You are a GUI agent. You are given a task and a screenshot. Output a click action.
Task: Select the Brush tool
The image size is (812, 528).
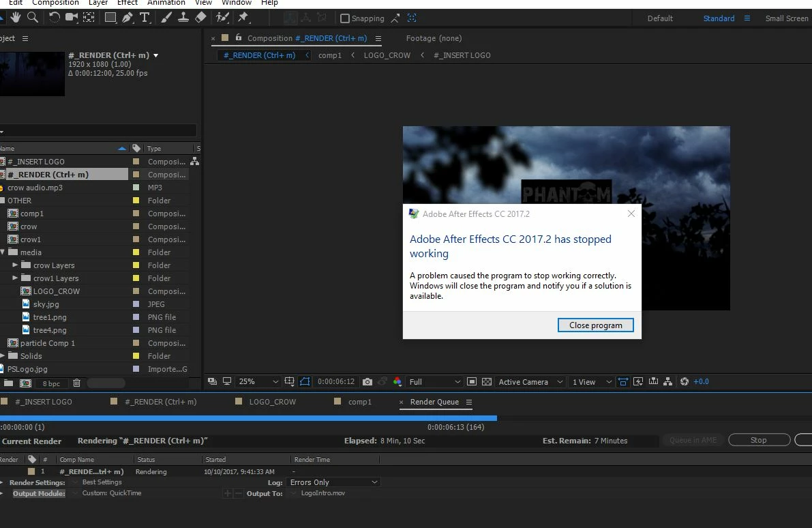(166, 18)
